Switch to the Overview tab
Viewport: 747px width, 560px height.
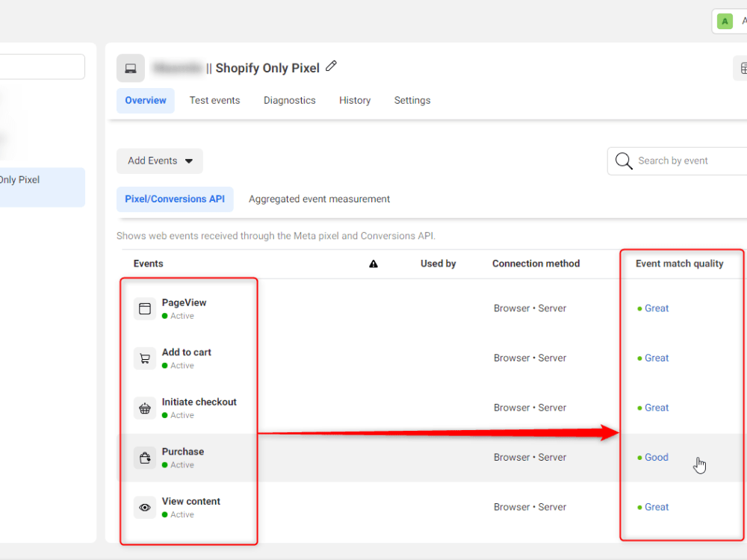(146, 101)
